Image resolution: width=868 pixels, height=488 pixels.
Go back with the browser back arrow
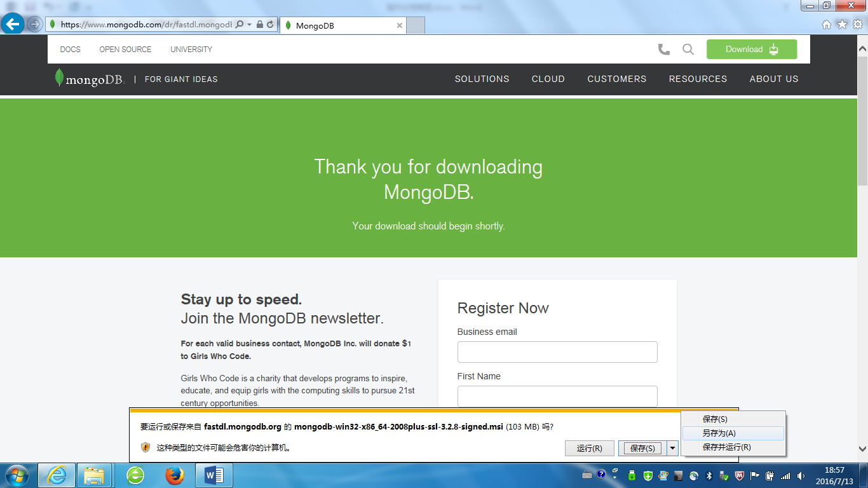13,25
